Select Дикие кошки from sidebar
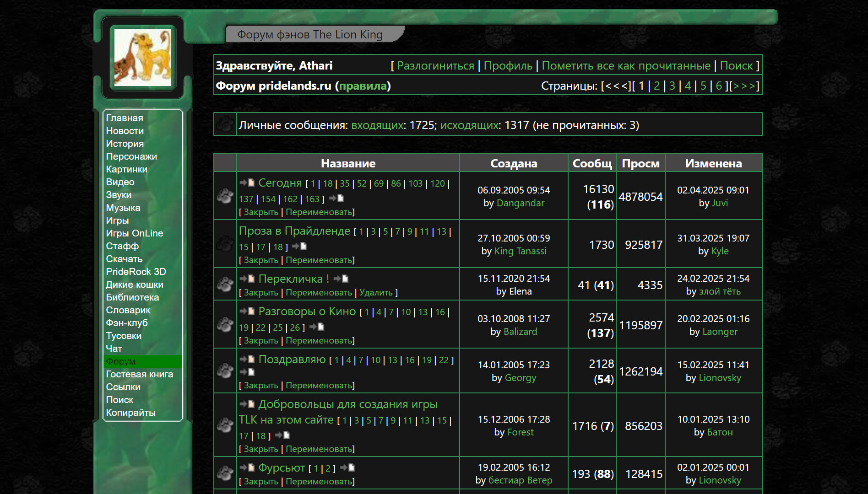The image size is (868, 494). point(135,285)
